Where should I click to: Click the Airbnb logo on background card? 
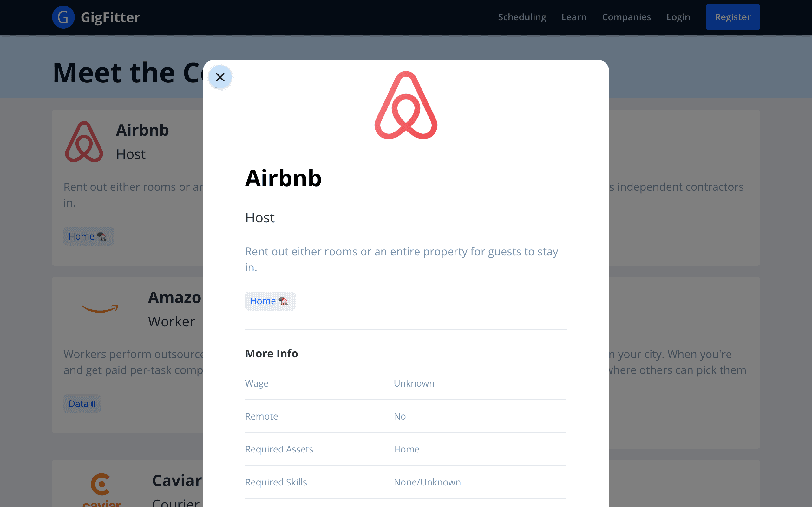[84, 142]
